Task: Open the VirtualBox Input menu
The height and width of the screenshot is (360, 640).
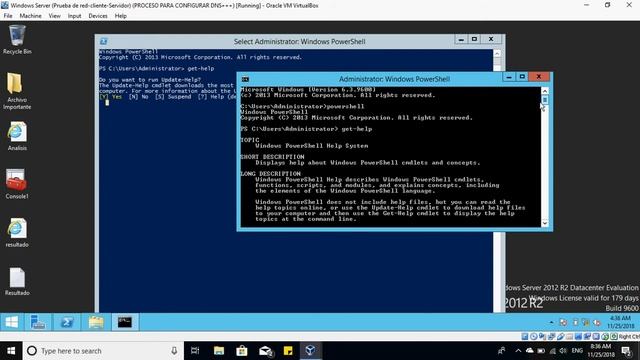Action: (x=74, y=16)
